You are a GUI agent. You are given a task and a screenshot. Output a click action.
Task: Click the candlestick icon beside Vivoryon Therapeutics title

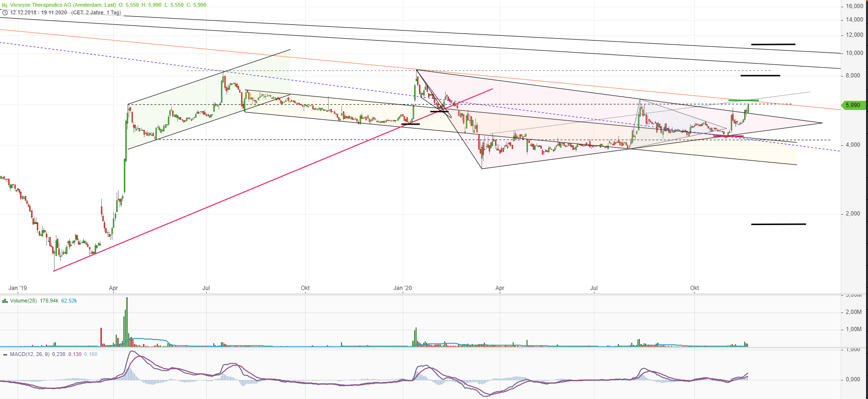pyautogui.click(x=5, y=5)
